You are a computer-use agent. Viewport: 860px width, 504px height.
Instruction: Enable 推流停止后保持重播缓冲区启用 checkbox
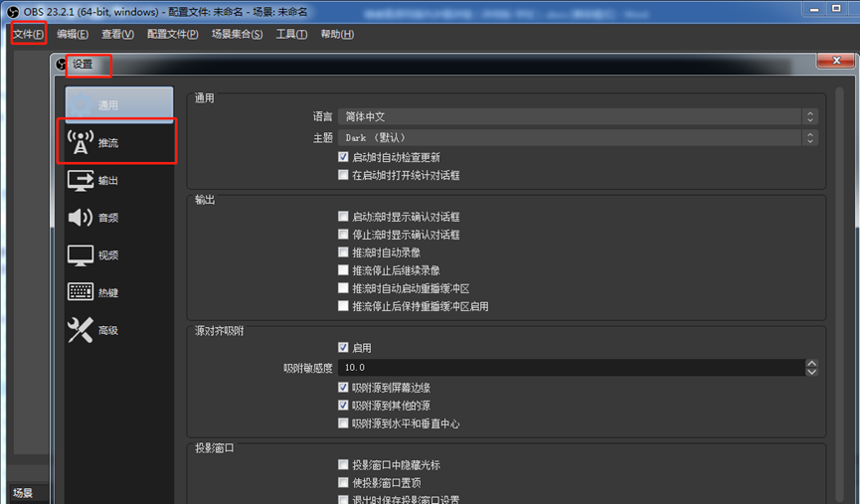[343, 306]
